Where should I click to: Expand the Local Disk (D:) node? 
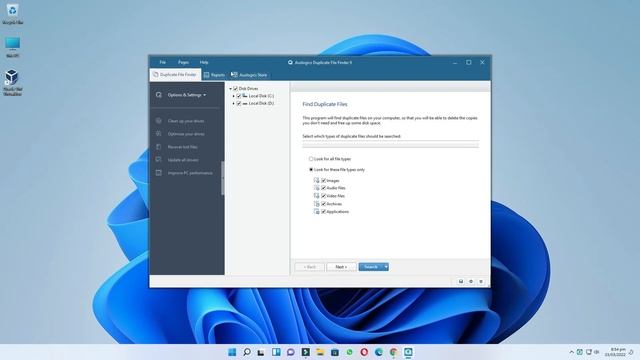tap(233, 104)
